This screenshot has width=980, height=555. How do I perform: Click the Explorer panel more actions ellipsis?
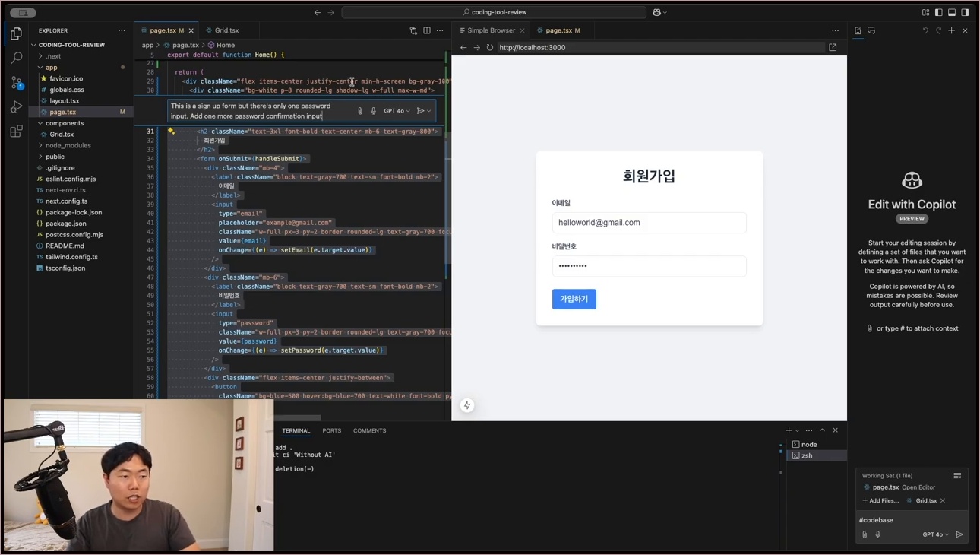pyautogui.click(x=122, y=30)
